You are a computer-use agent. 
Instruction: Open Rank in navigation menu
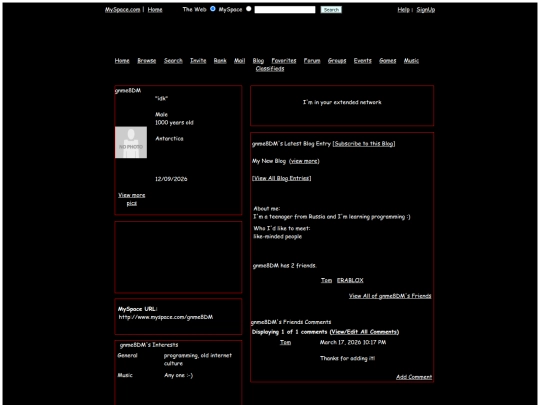point(220,61)
